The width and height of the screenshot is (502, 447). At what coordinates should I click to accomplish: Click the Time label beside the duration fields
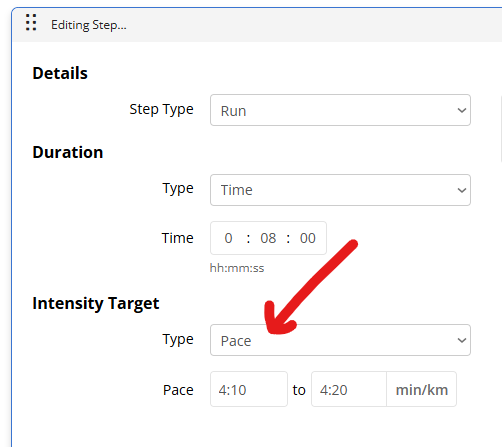(177, 238)
